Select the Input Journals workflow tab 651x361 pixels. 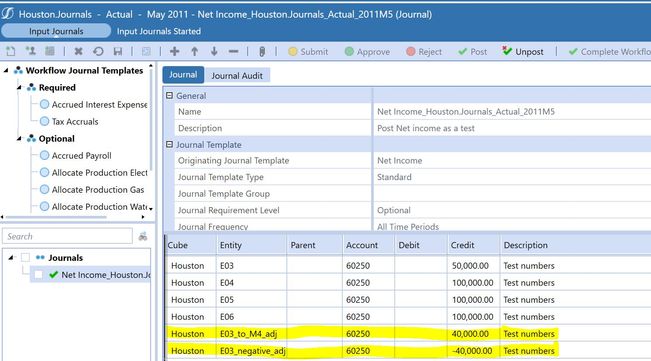coord(56,31)
